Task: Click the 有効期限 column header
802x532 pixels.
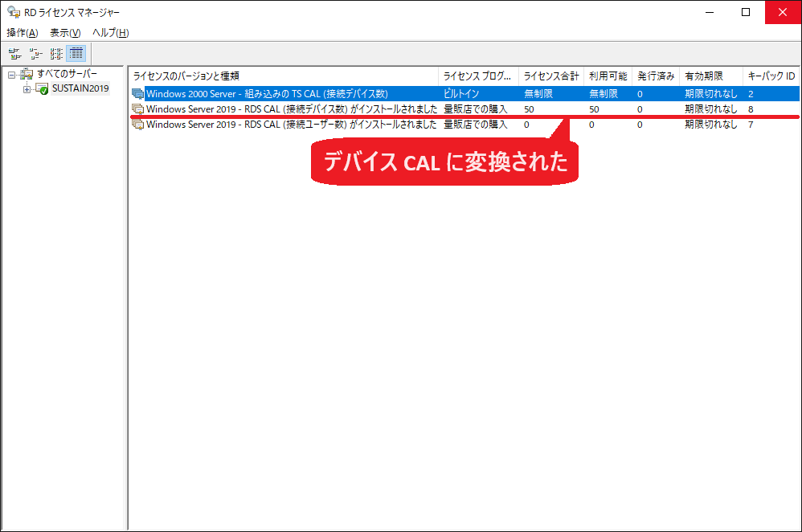Action: coord(703,76)
